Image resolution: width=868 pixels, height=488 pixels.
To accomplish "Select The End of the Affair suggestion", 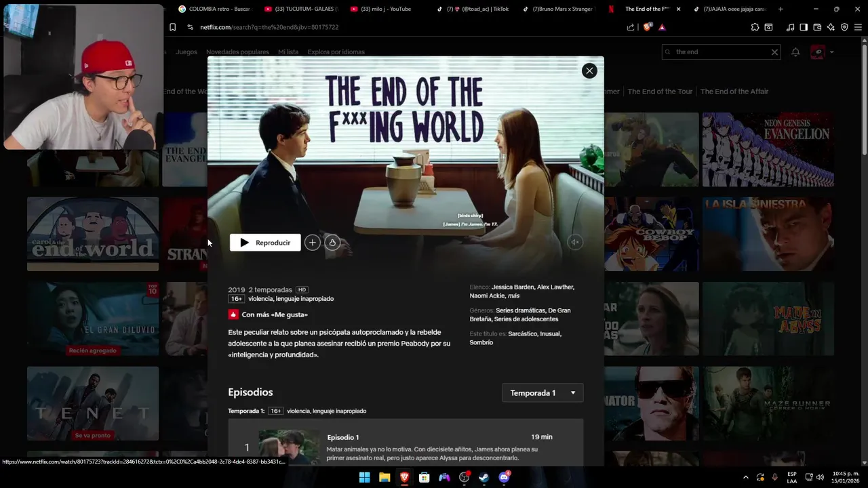I will point(734,91).
